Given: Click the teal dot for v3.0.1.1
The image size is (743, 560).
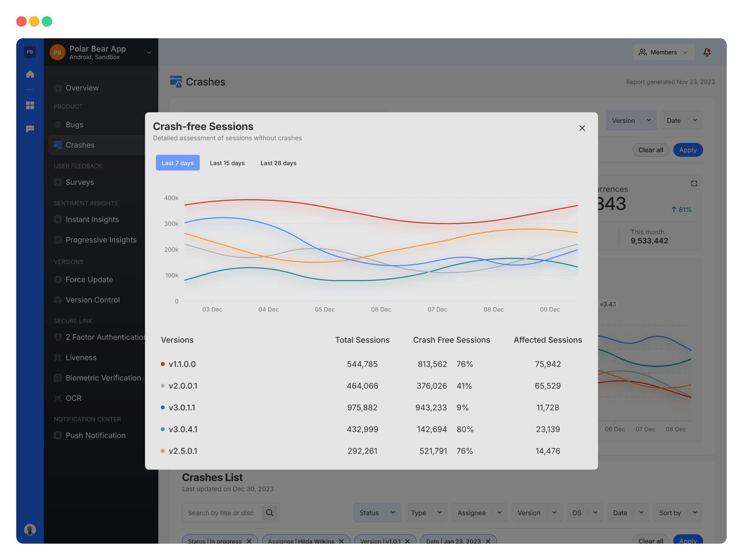Looking at the screenshot, I should (x=163, y=407).
